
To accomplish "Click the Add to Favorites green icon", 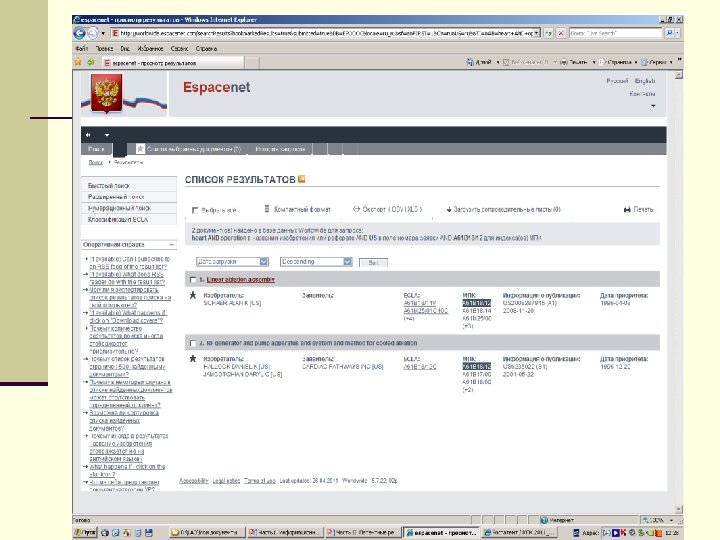I will (90, 62).
